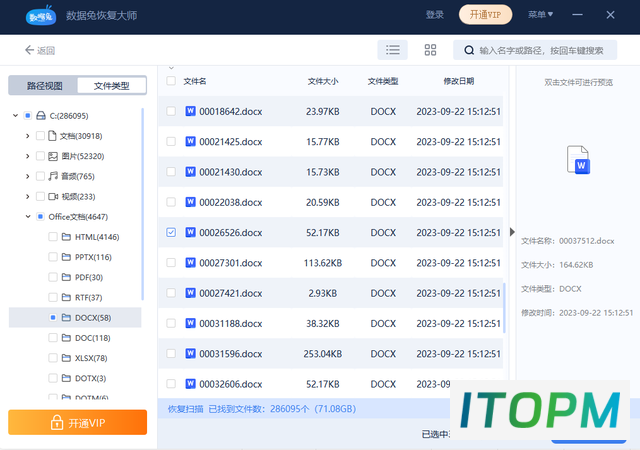This screenshot has width=640, height=450.
Task: Click the file list vertical scrollbar
Action: [x=504, y=307]
